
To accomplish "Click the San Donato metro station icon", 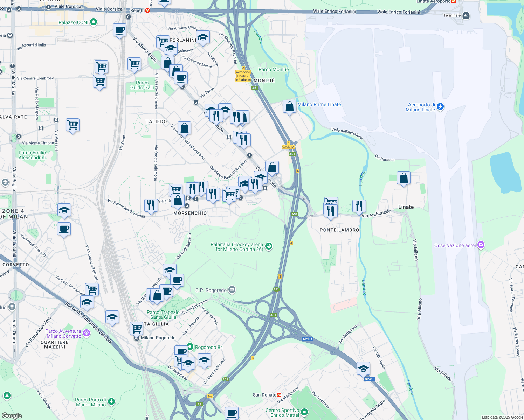I will tap(279, 394).
